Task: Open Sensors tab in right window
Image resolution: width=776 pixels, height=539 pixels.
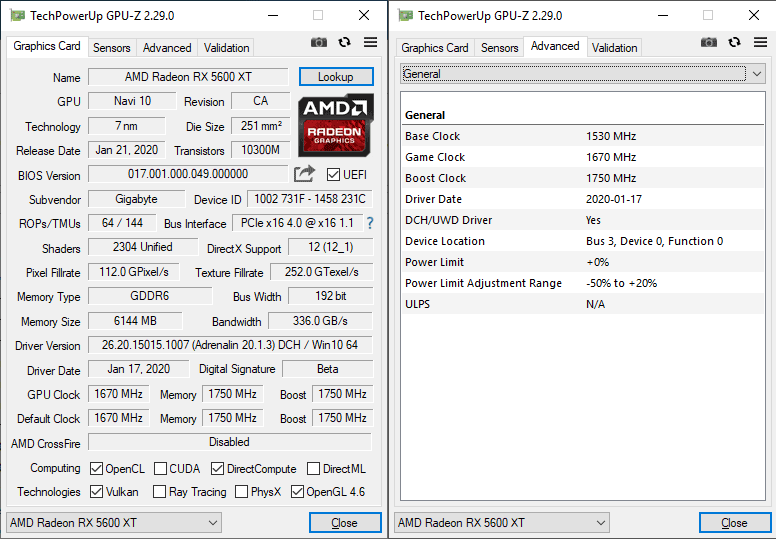Action: pos(500,48)
